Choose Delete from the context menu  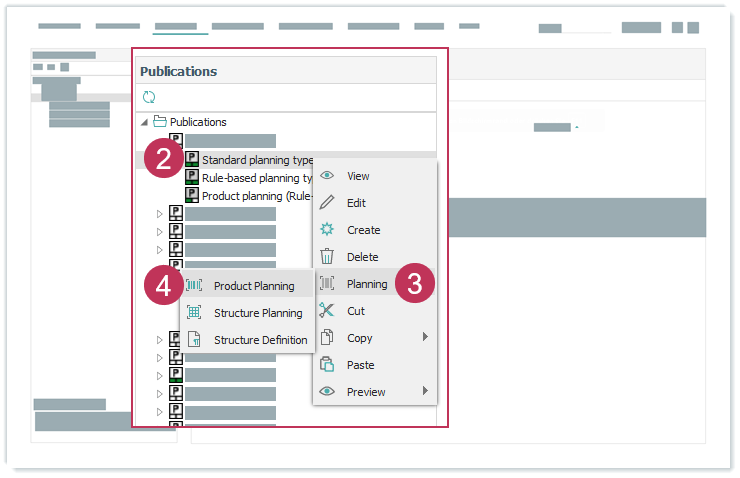(x=362, y=257)
